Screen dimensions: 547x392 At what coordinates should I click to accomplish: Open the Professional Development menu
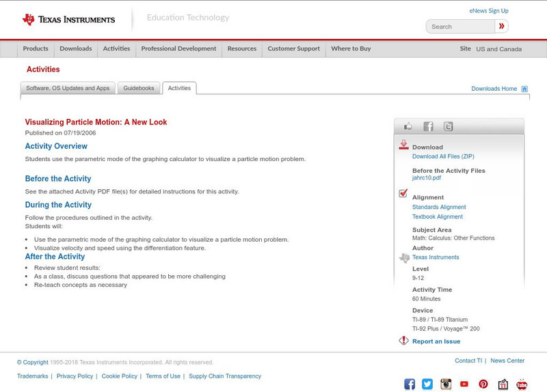pyautogui.click(x=178, y=48)
